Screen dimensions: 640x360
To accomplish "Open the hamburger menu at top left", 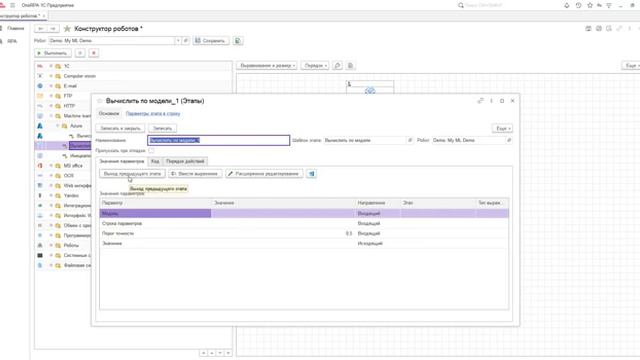I will 13,5.
